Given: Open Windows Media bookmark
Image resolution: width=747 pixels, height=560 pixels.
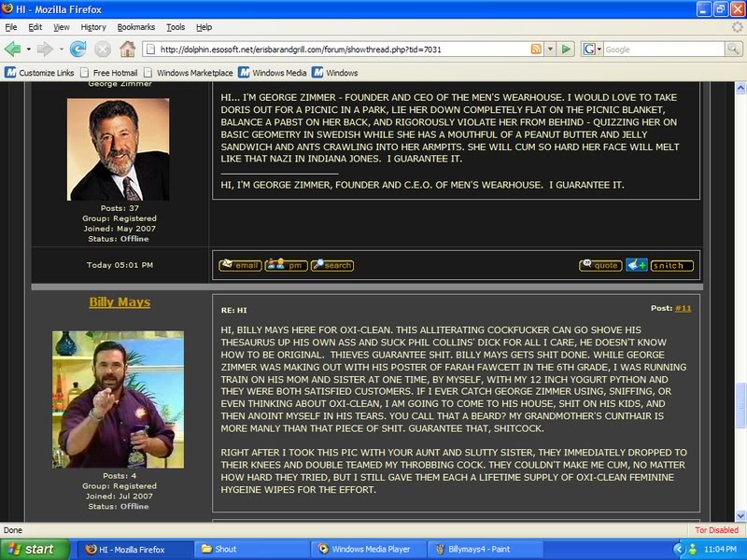Looking at the screenshot, I should 273,73.
